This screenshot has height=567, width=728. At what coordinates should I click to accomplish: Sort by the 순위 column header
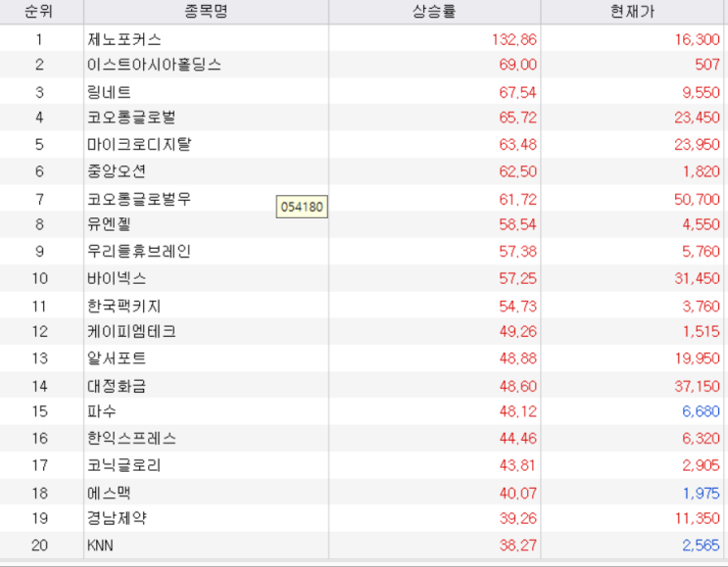pos(39,11)
